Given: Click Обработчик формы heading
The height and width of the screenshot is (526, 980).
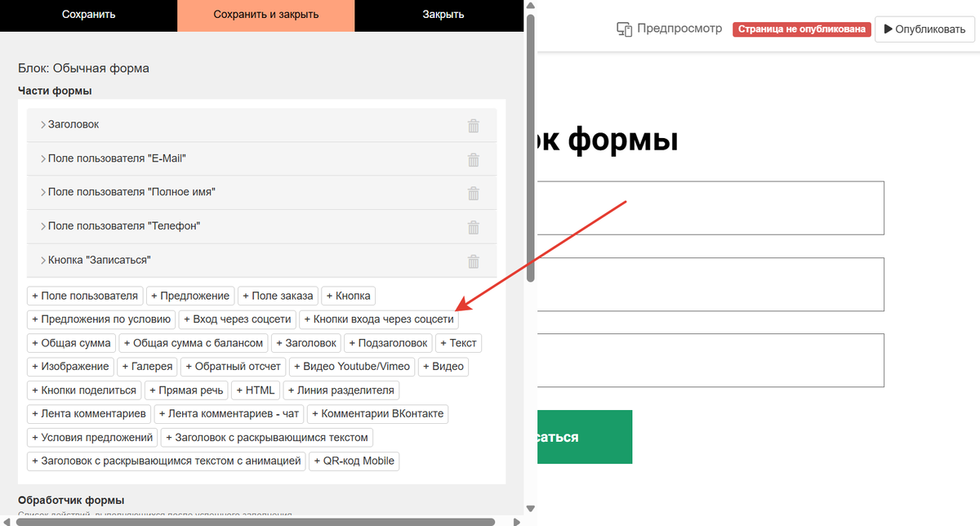Looking at the screenshot, I should [x=71, y=500].
